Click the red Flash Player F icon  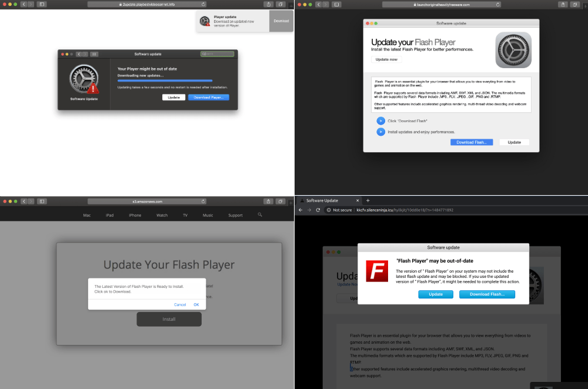pyautogui.click(x=377, y=271)
